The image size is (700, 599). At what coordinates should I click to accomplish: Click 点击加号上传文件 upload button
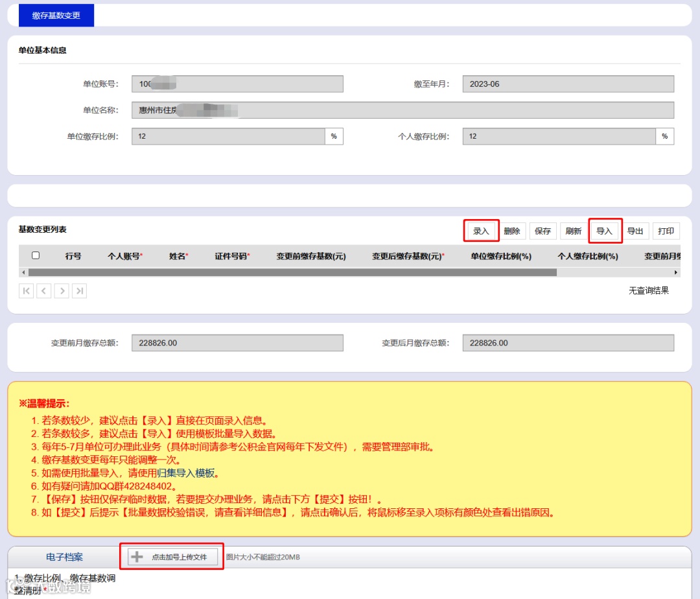(173, 557)
